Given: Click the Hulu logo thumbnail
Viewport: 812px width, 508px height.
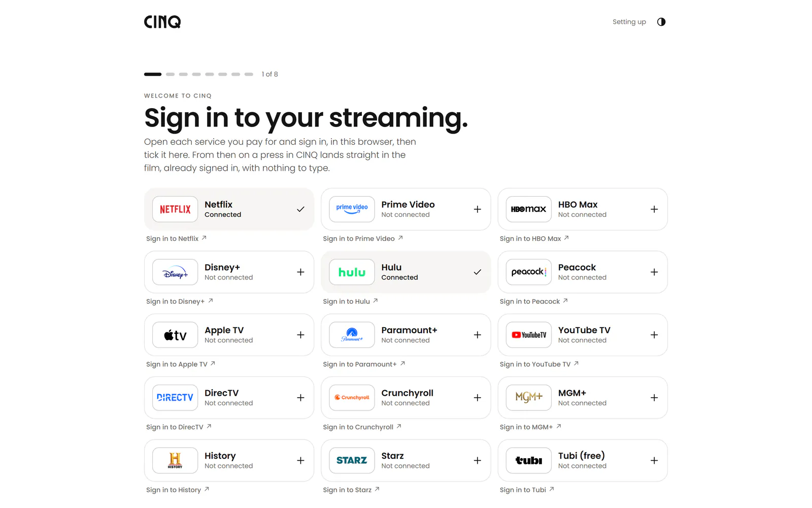Looking at the screenshot, I should pyautogui.click(x=352, y=272).
